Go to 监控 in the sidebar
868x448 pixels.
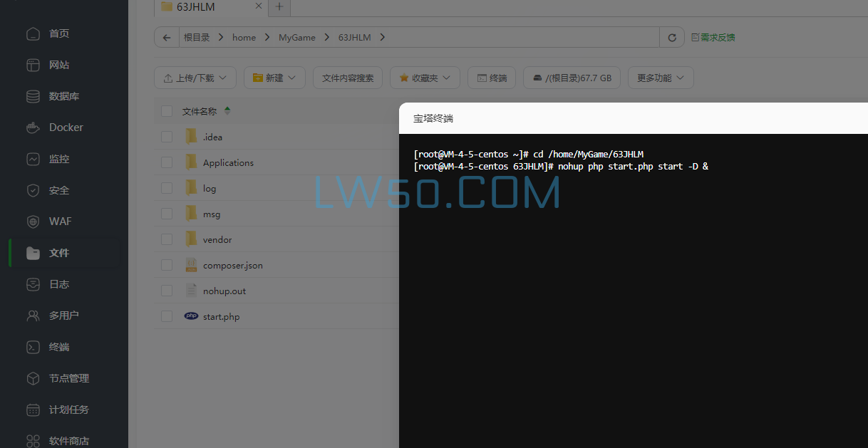point(59,159)
